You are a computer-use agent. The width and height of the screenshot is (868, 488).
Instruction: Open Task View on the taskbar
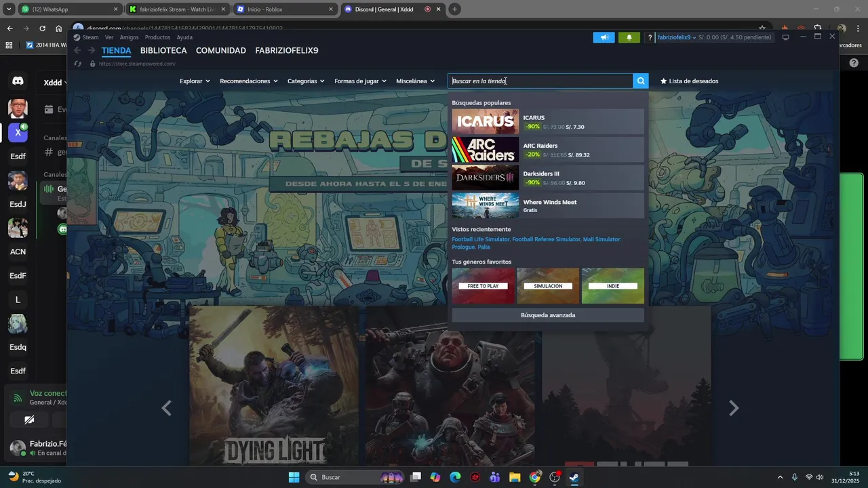coord(416,477)
